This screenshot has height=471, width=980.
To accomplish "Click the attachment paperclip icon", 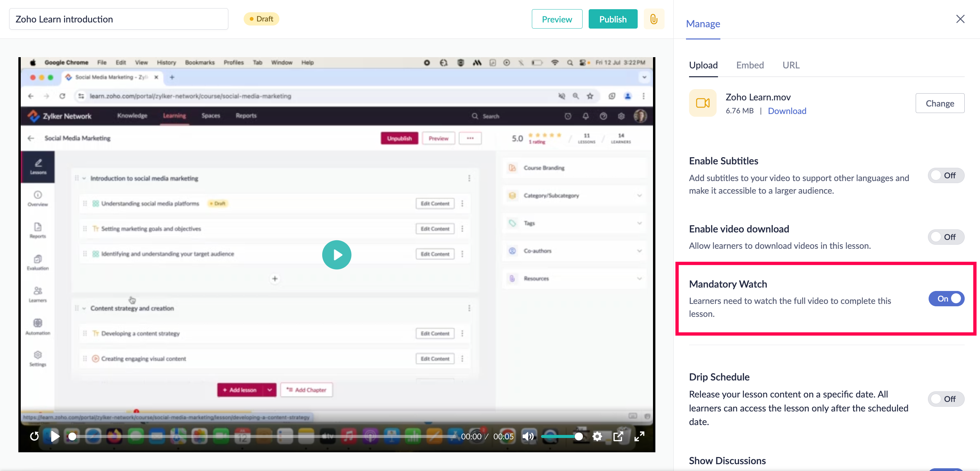I will click(x=654, y=19).
